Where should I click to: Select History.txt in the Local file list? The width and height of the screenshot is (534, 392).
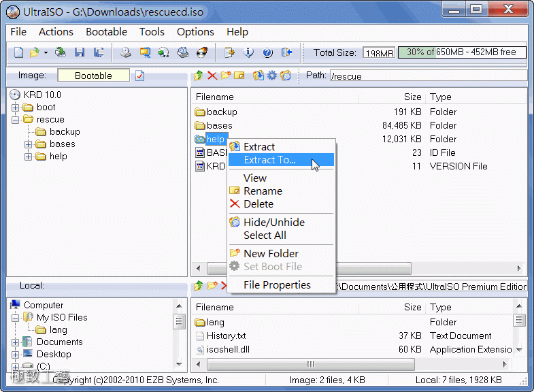click(x=220, y=336)
